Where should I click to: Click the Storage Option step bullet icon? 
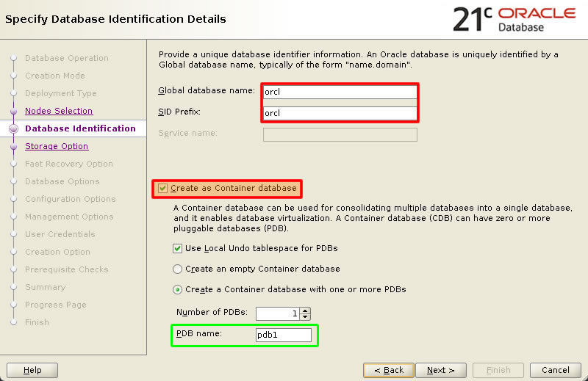(14, 147)
